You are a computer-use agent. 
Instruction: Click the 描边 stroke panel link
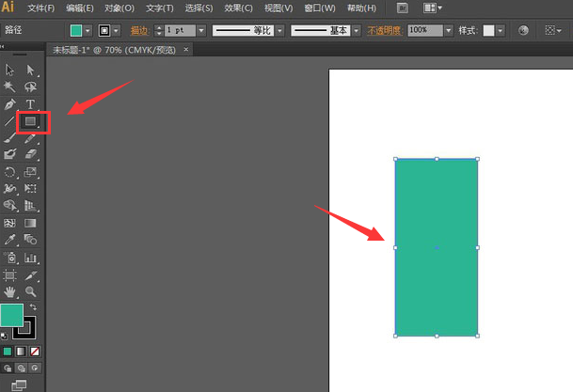[139, 31]
